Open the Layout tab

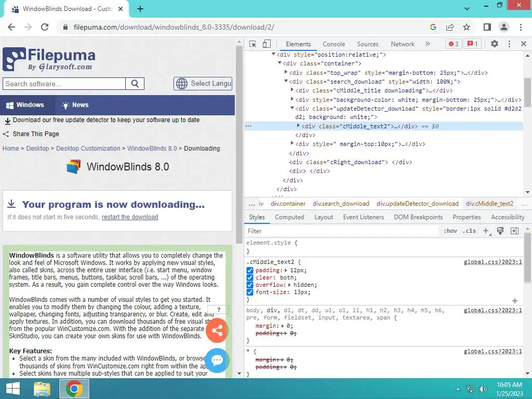point(324,217)
